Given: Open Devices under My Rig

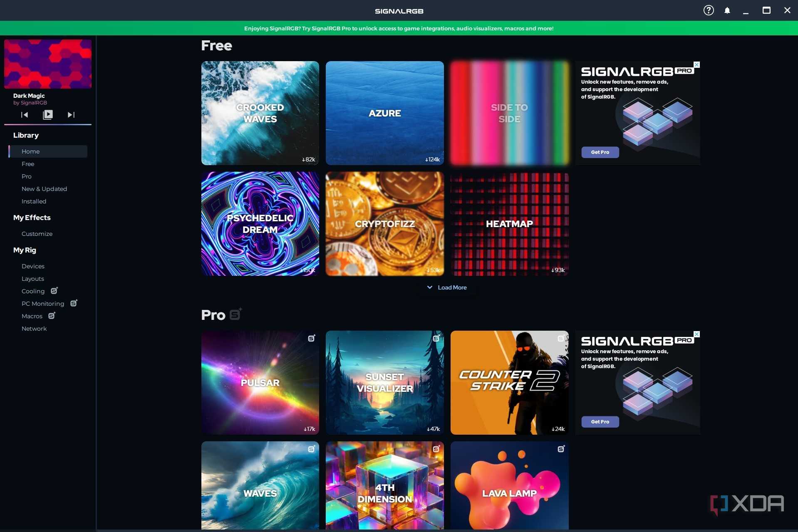Looking at the screenshot, I should (33, 266).
